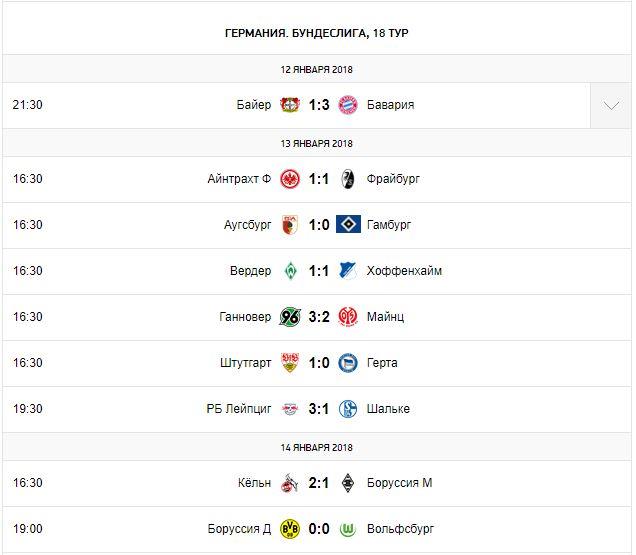Click the Wolfsburg club logo
This screenshot has width=636, height=555.
348,529
